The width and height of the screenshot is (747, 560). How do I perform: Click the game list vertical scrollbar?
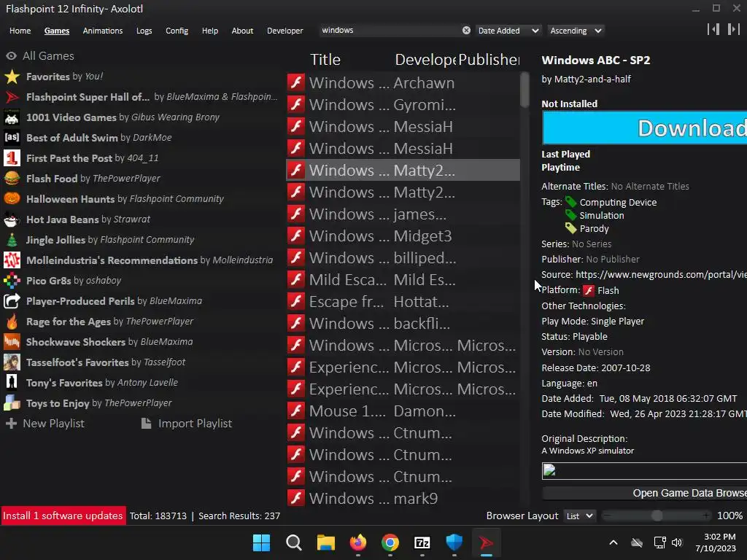[x=525, y=90]
